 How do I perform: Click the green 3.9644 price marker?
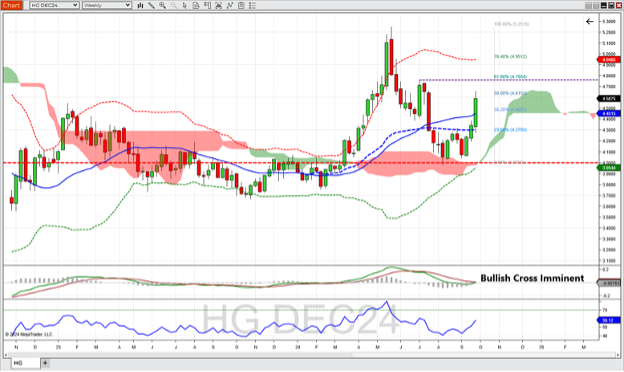[x=609, y=167]
